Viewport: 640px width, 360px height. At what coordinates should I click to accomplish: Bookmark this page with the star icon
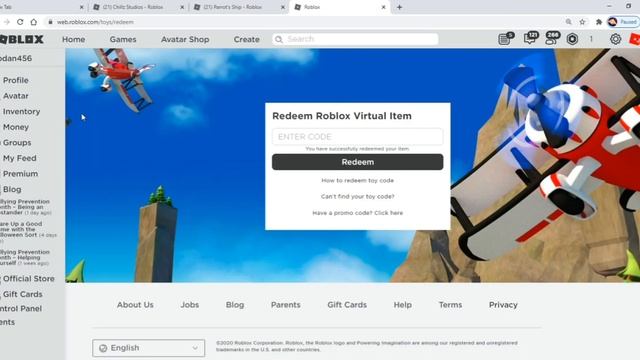(582, 22)
